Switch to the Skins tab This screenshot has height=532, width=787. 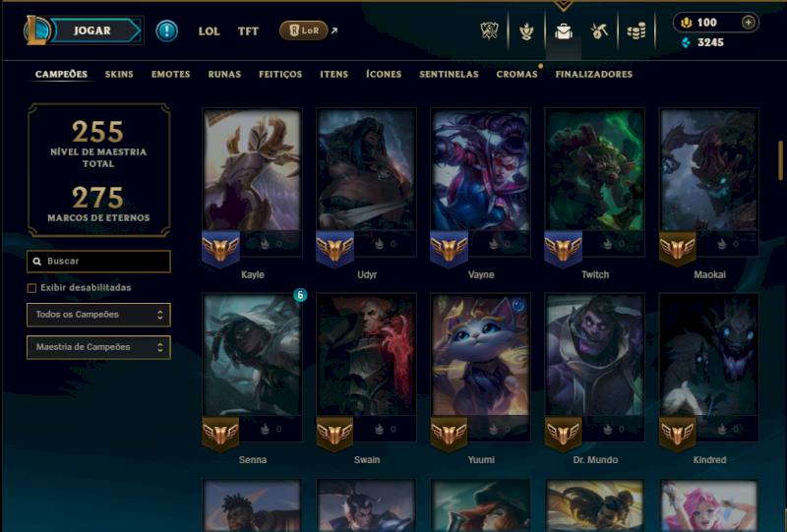pyautogui.click(x=119, y=75)
